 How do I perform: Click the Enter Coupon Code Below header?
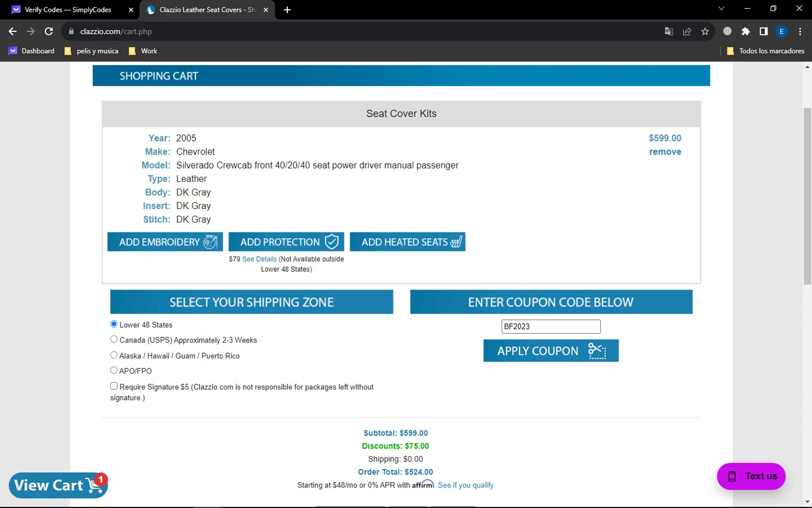tap(551, 302)
